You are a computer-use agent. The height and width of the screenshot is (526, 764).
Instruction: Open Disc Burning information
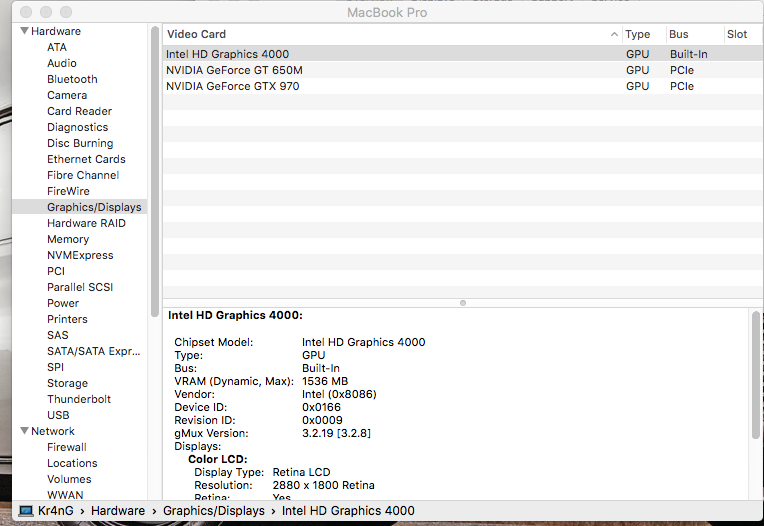(80, 143)
